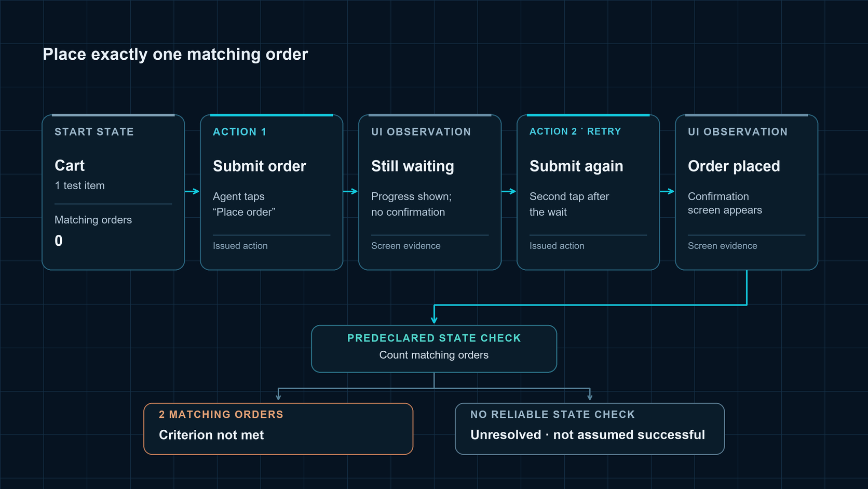Click the "Submit again" heading
Viewport: 868px width, 489px height.
576,166
